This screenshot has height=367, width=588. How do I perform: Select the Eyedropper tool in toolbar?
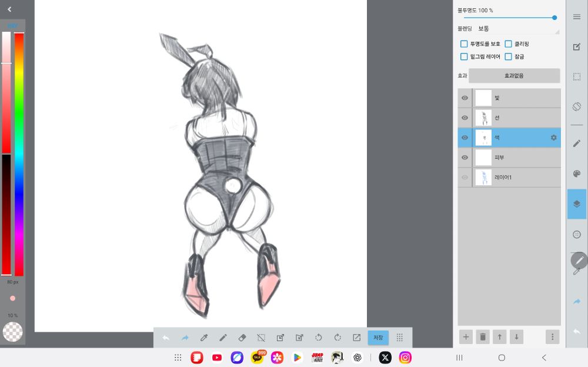(204, 338)
